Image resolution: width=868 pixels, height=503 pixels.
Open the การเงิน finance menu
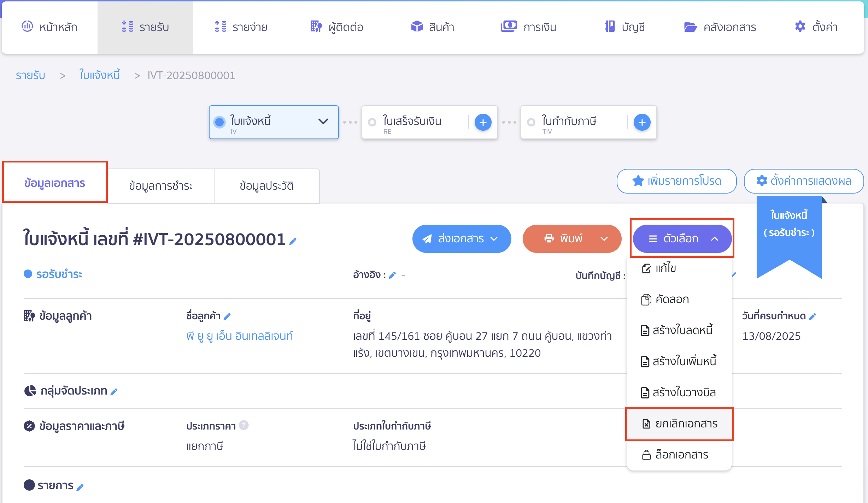coord(528,27)
